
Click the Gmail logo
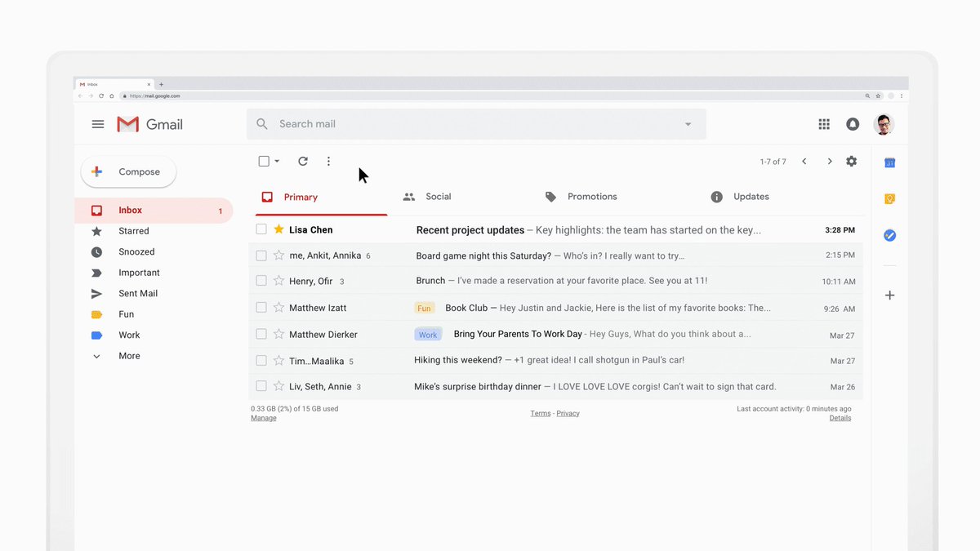[150, 124]
